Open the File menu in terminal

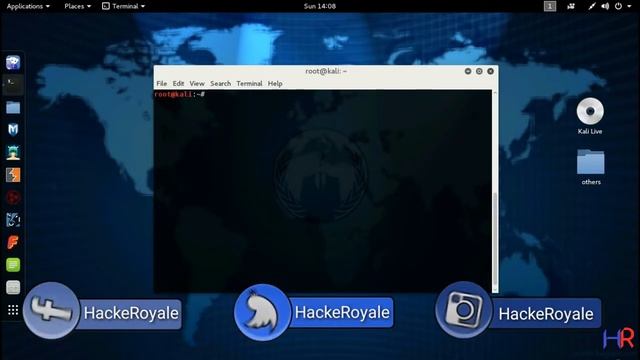(162, 83)
